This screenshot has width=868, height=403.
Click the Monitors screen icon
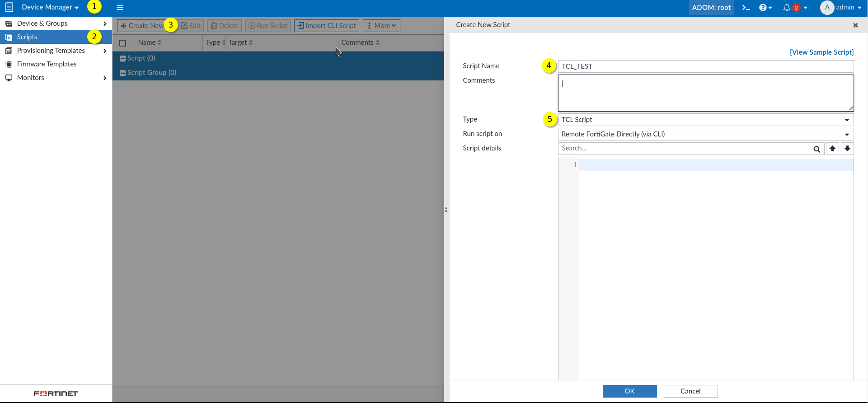(9, 78)
